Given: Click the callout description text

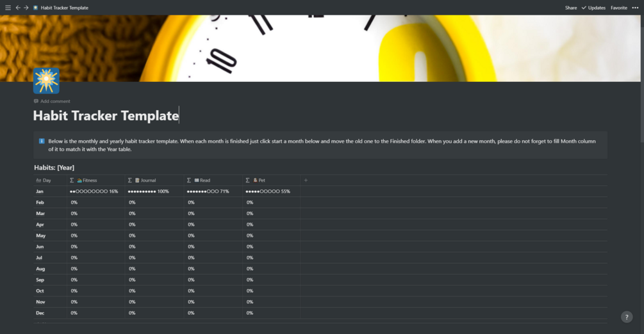Looking at the screenshot, I should 322,145.
